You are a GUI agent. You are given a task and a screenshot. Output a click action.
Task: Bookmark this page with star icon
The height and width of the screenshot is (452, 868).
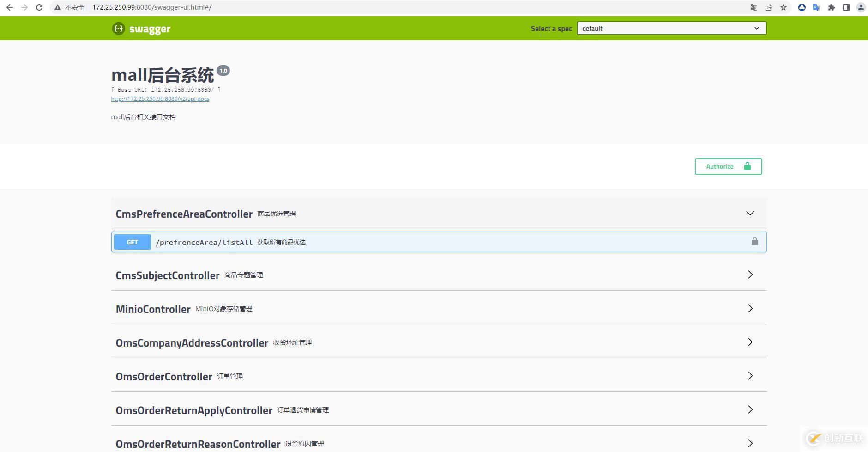click(x=784, y=7)
